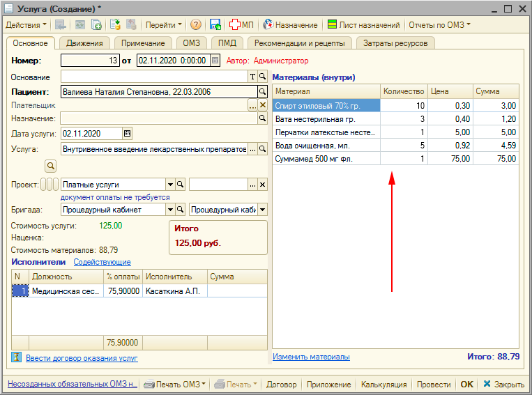The height and width of the screenshot is (395, 532).
Task: Click magnifier icon beside the Пациент field
Action: tap(263, 91)
